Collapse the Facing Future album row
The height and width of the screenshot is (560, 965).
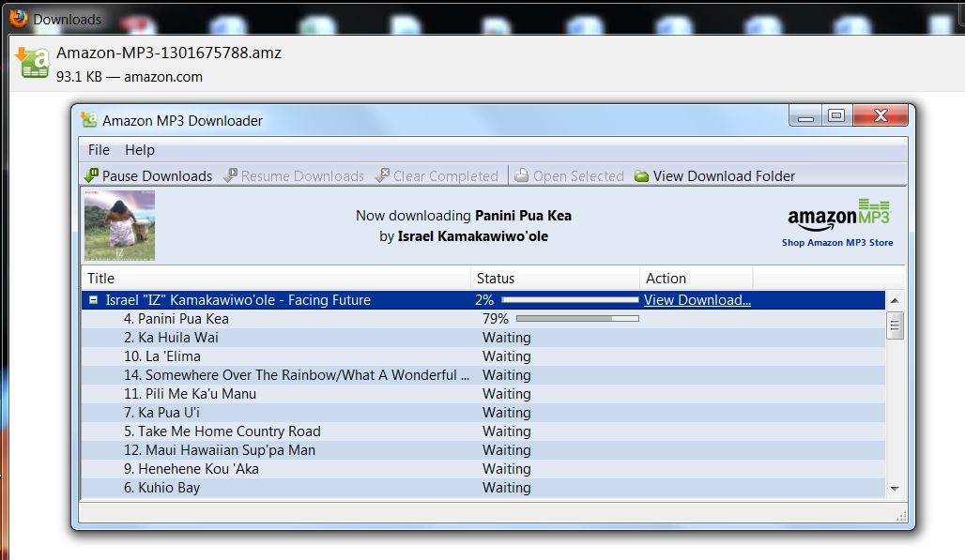94,300
